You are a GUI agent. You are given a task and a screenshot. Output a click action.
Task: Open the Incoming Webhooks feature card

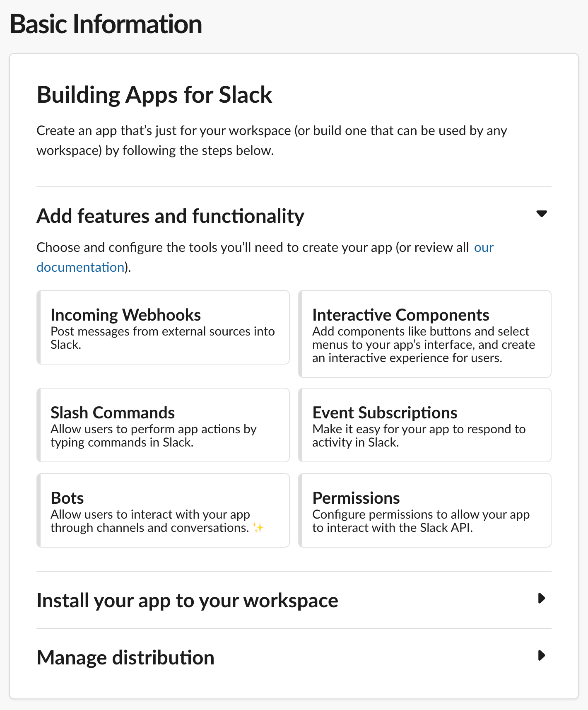[x=163, y=327]
